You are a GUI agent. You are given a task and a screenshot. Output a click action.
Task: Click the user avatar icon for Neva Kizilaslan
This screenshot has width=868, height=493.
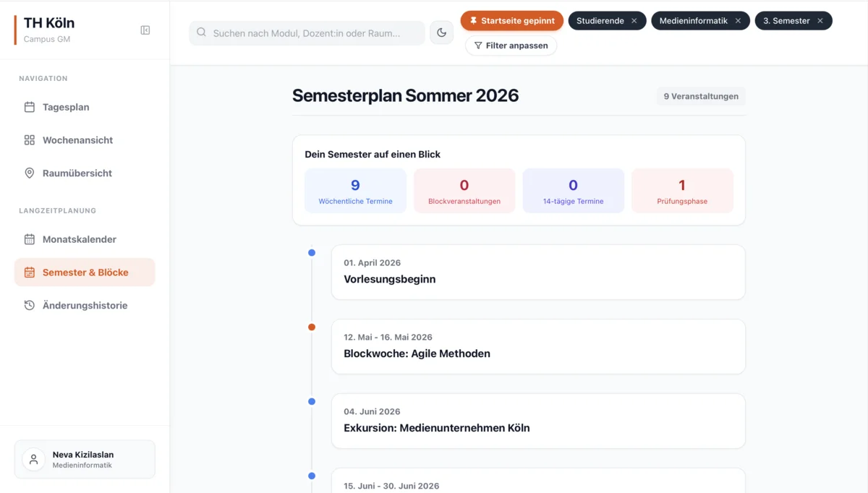coord(33,460)
